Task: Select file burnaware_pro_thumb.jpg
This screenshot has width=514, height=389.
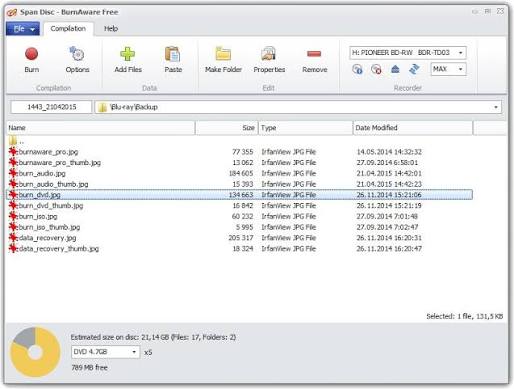Action: tap(60, 163)
